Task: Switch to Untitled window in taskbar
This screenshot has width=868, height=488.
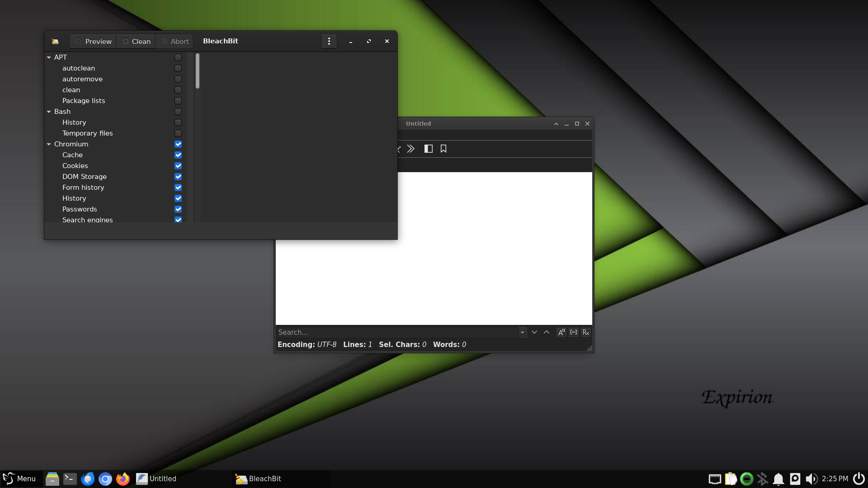Action: [182, 479]
